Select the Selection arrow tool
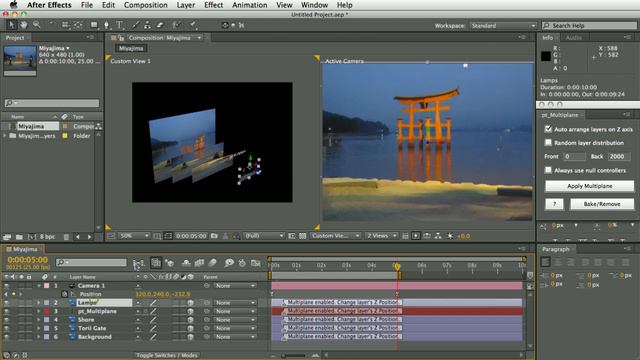640x360 pixels. 11,25
